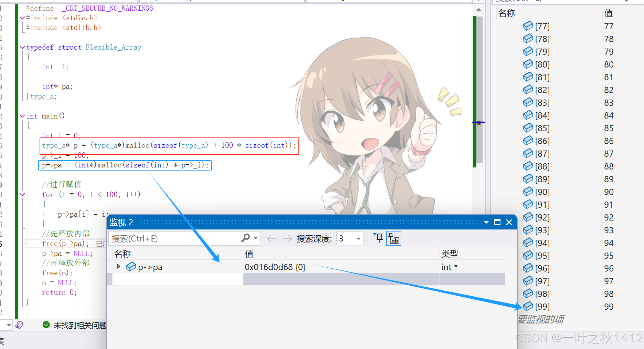Click the cube icon beside [78]
Screen dimensions: 644x349
tap(528, 39)
